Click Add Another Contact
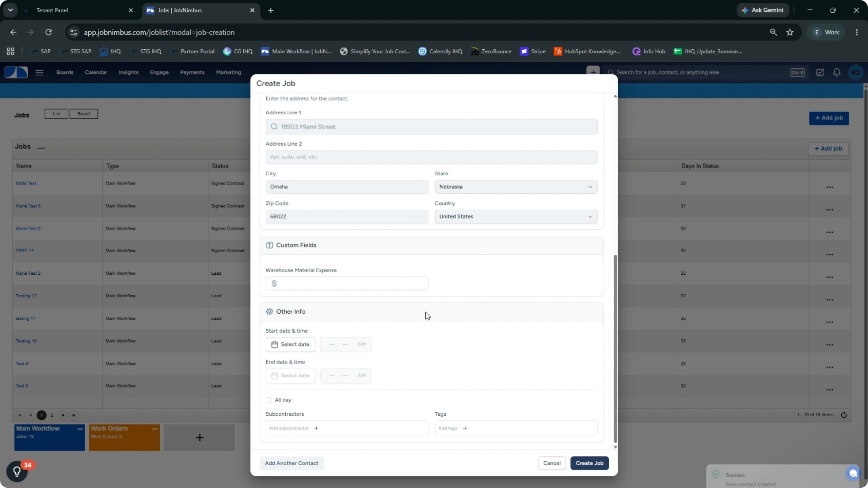This screenshot has width=868, height=488. [x=291, y=463]
